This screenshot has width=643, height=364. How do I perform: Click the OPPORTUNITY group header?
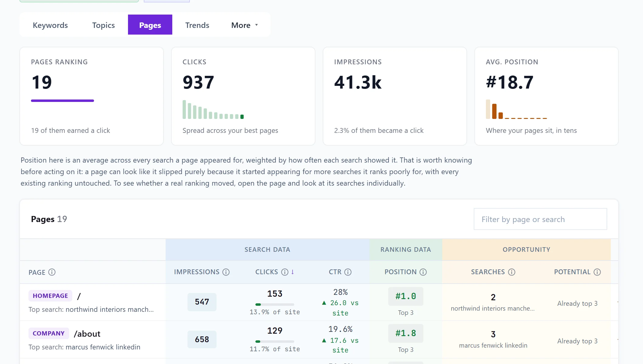pos(527,250)
